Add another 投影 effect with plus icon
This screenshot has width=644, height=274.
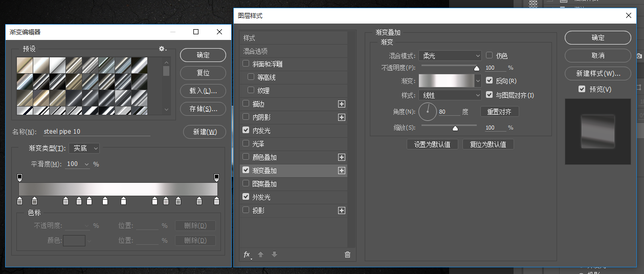pos(342,210)
